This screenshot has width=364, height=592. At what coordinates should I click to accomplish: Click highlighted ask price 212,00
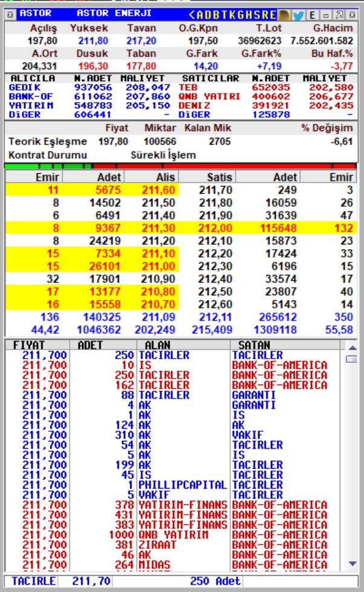[x=216, y=228]
